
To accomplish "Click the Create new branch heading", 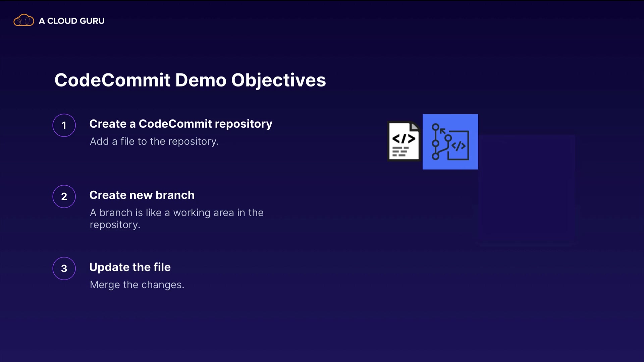I will pyautogui.click(x=142, y=195).
